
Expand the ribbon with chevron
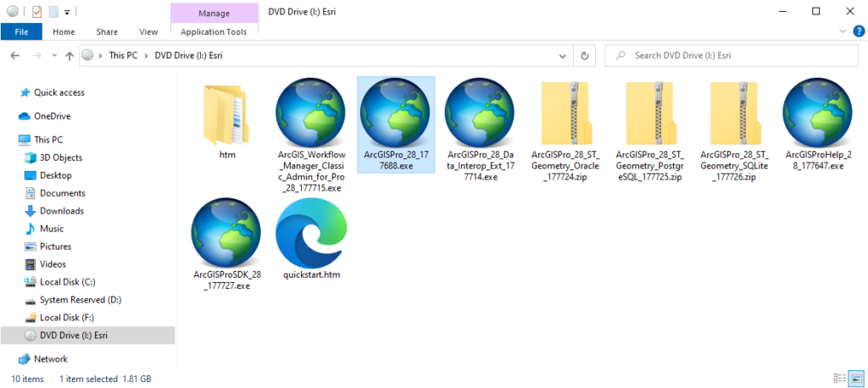point(843,31)
